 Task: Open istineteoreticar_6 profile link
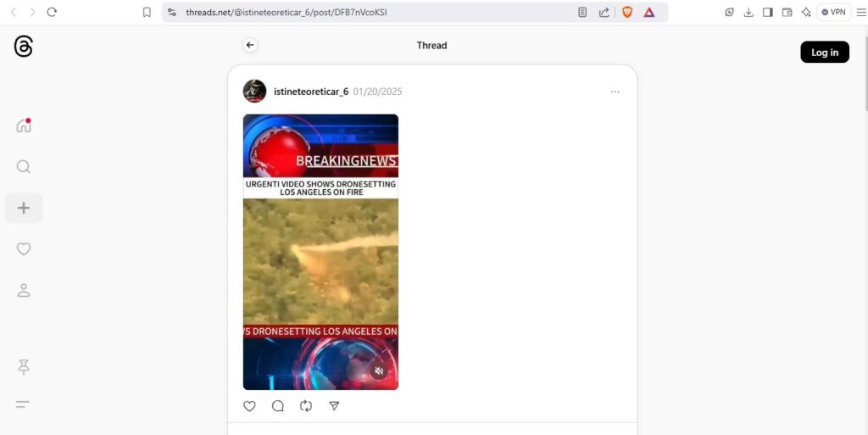pos(311,92)
